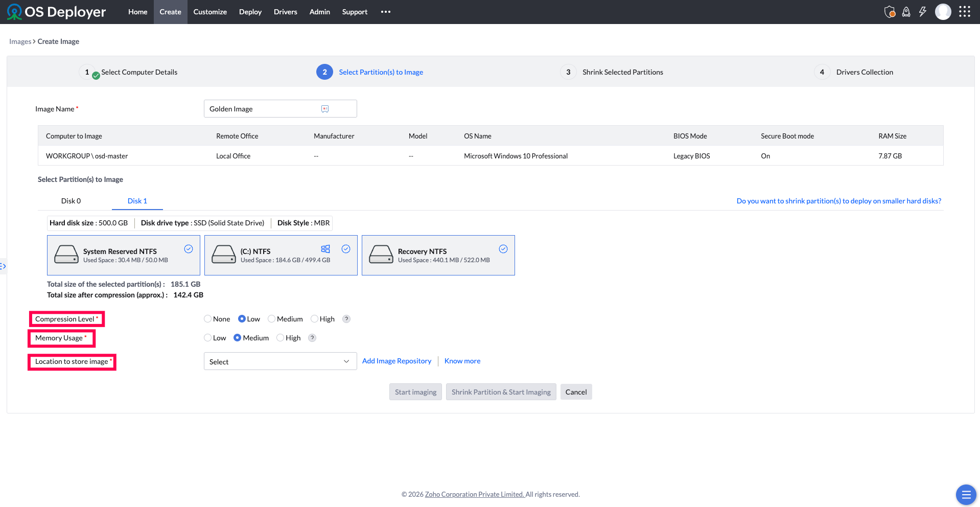
Task: Open the Location to store image dropdown
Action: [280, 361]
